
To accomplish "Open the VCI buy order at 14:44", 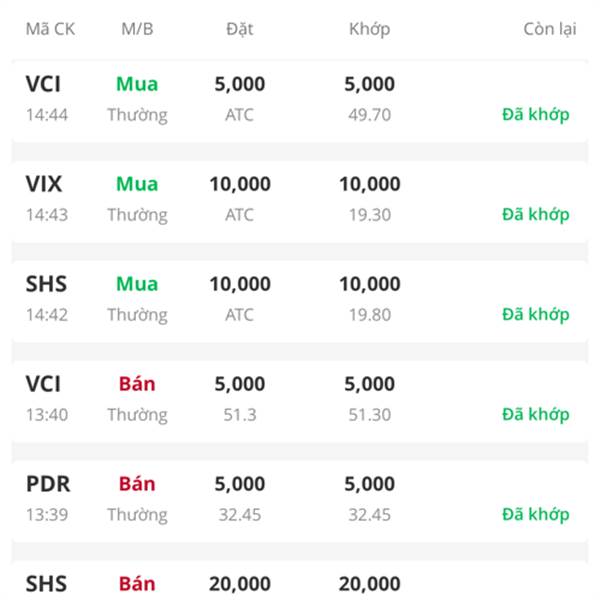I will coord(300,101).
